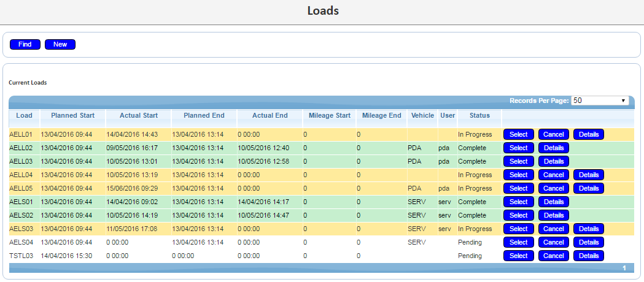Screen dimensions: 644x282
Task: Click actual end 10/05/2016 14:47
Action: point(263,216)
